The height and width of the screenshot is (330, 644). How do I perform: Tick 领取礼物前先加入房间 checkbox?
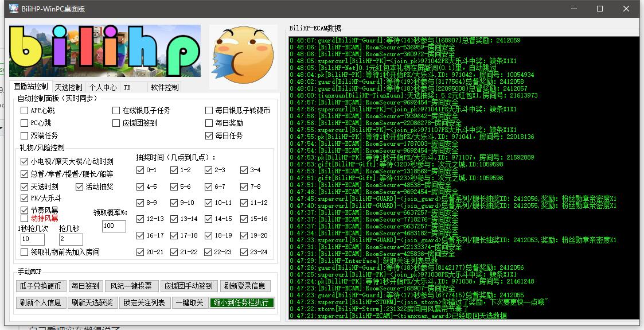tap(24, 252)
